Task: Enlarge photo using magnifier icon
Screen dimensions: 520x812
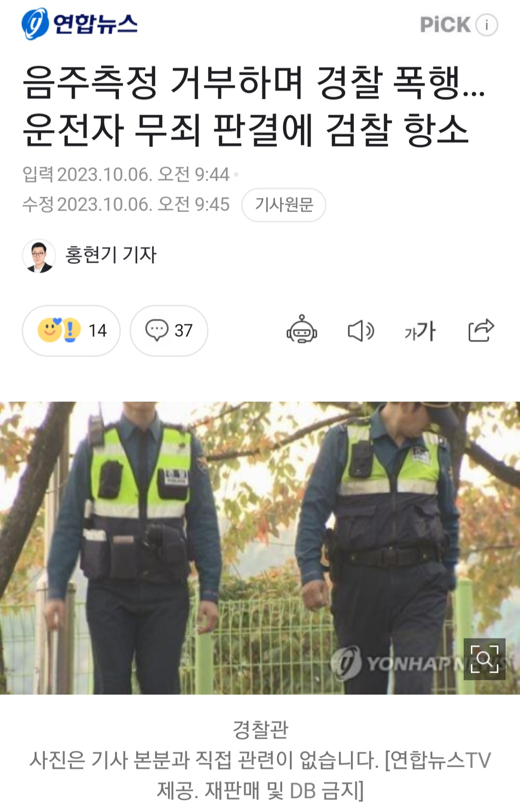Action: point(484,659)
